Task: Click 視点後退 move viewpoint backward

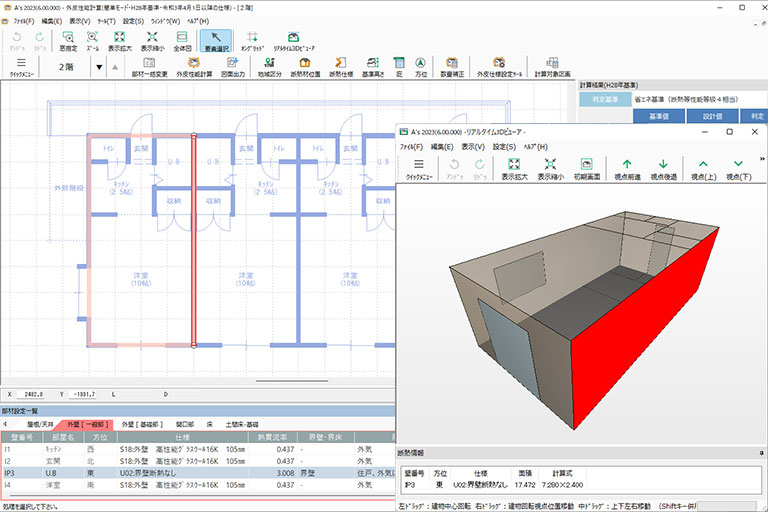Action: coord(663,169)
